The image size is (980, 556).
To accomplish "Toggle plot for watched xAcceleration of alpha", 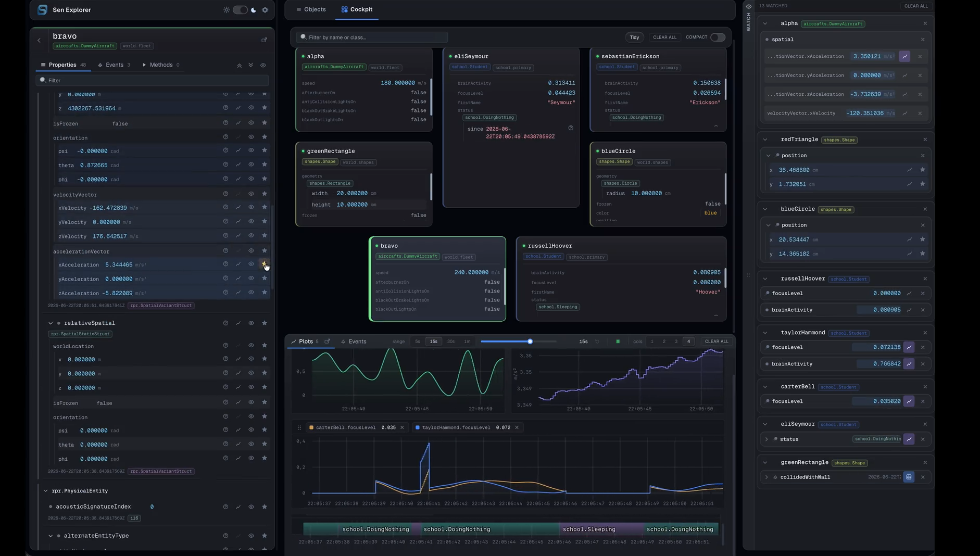I will (x=904, y=56).
